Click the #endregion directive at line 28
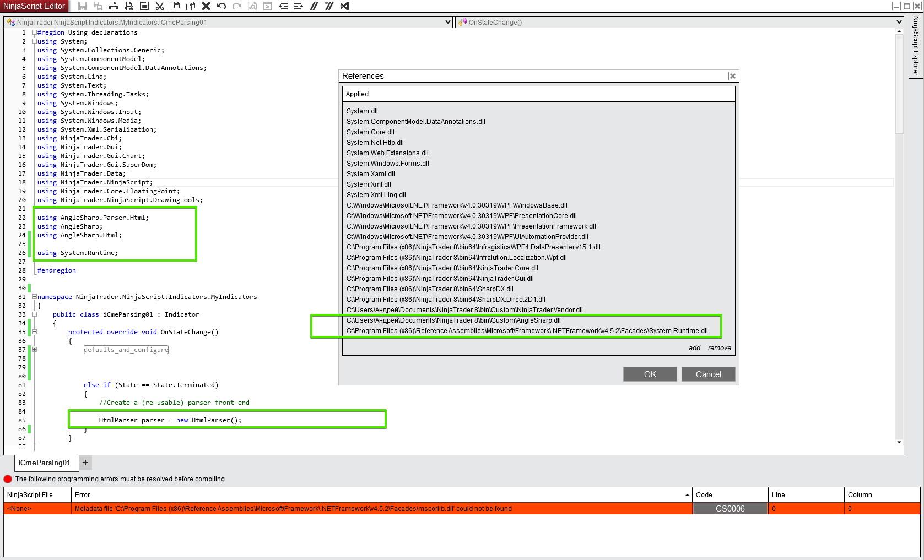The image size is (924, 560). (57, 270)
